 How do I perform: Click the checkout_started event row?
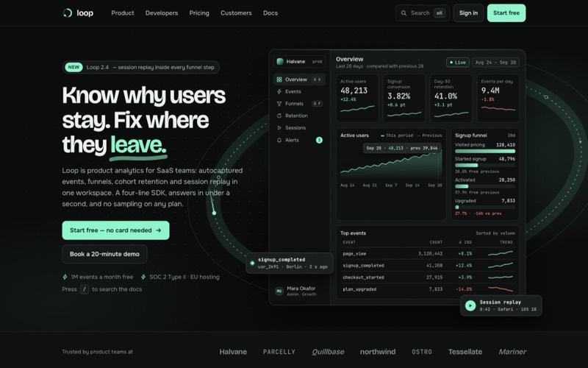428,277
